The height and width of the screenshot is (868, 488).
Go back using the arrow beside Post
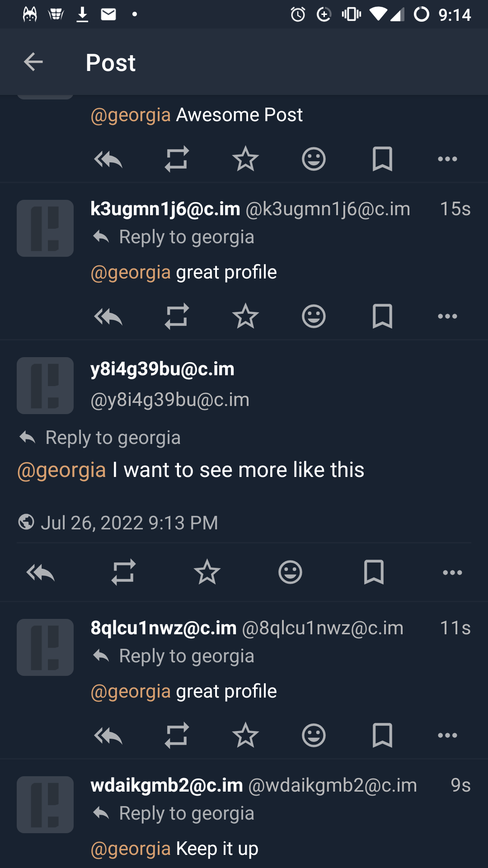[x=33, y=62]
